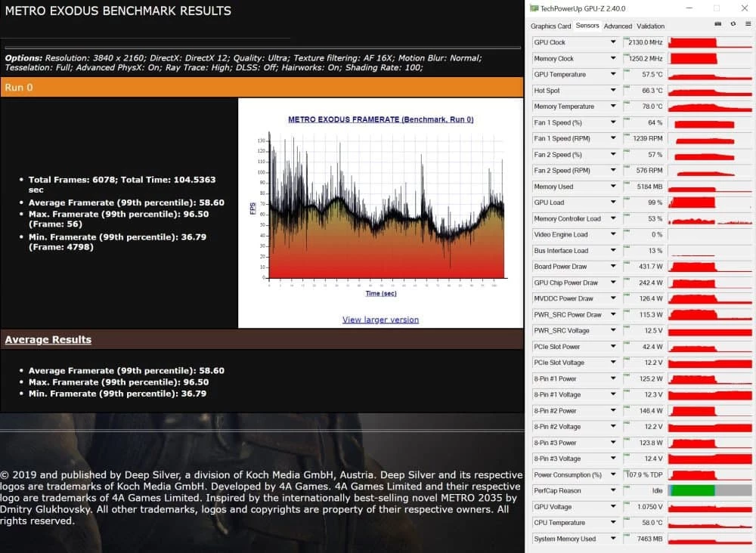Click the GPU Clock red history graph
The width and height of the screenshot is (756, 553).
pyautogui.click(x=710, y=42)
